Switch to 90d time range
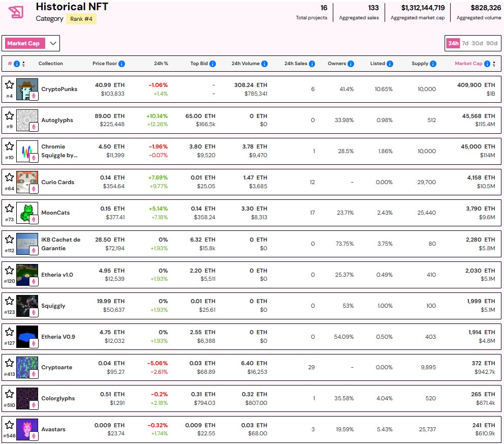Viewport: 504px width, 444px height. (x=492, y=43)
